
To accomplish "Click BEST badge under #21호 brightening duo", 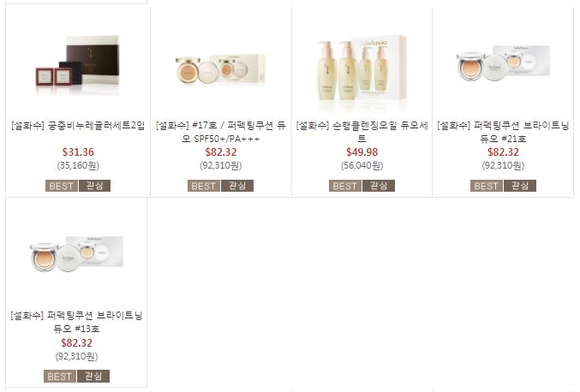I will coord(487,186).
